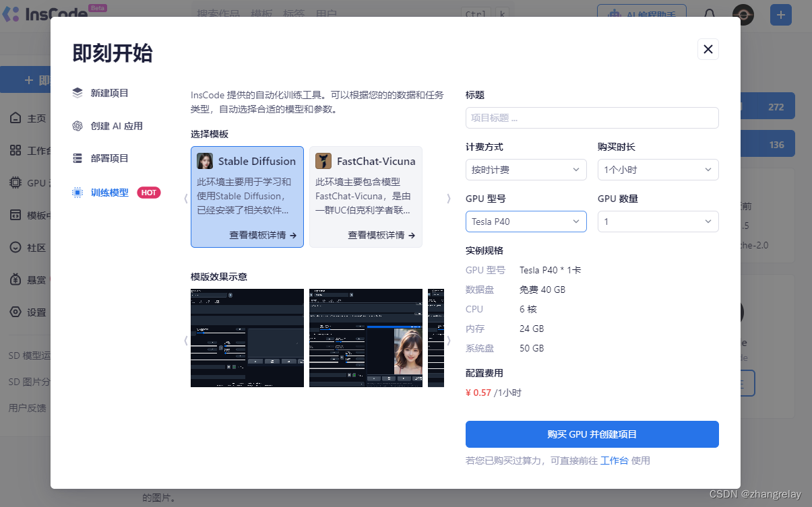812x507 pixels.
Task: Open first template preview thumbnail
Action: point(247,338)
